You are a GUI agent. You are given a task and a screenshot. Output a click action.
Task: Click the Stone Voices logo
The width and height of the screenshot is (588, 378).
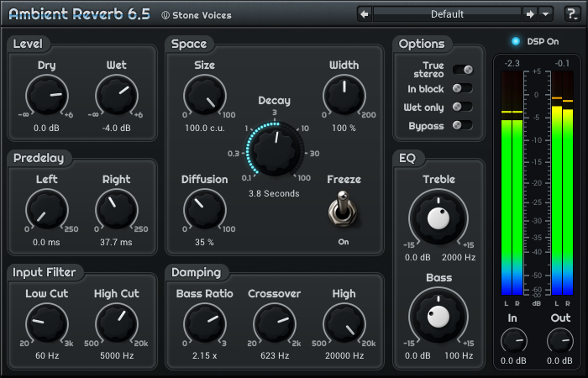pos(196,15)
